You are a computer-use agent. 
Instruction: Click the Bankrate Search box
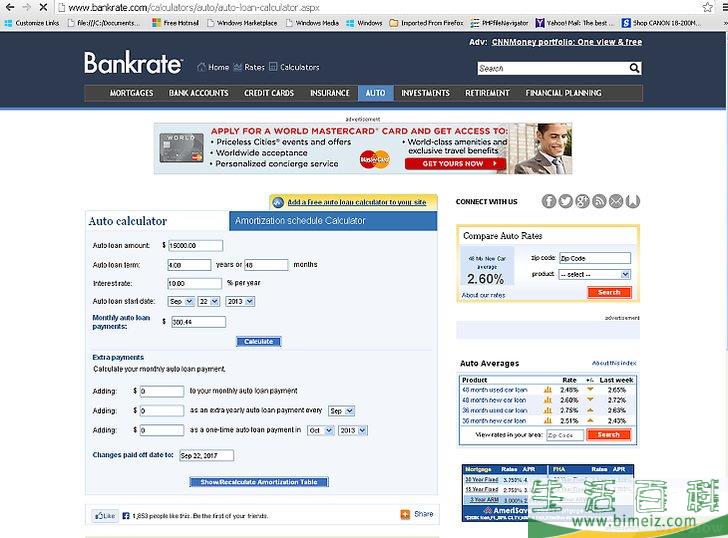(553, 69)
